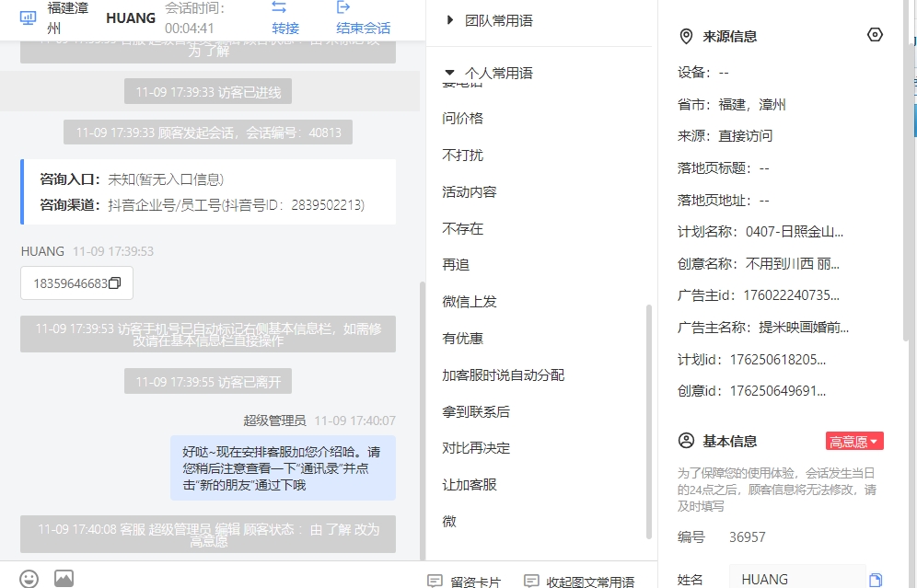
Task: Click the quick phrases list scrollbar
Action: [648, 421]
